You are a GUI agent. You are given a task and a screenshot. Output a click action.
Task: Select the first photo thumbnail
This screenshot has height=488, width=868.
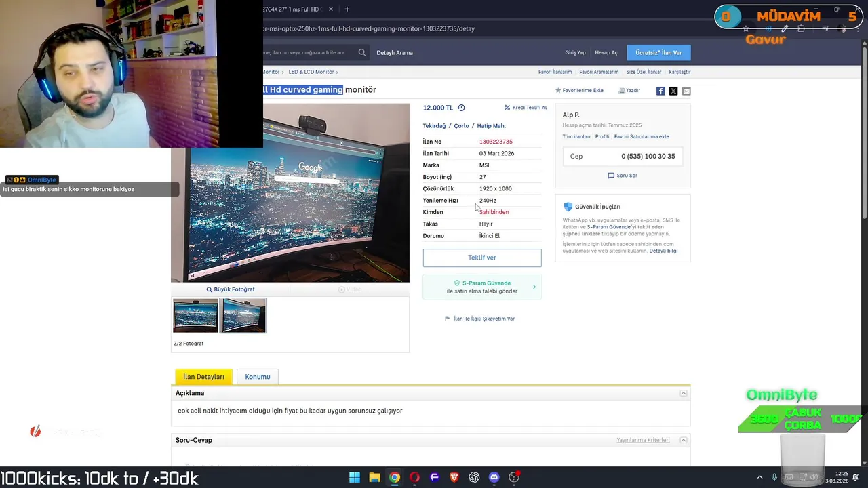[196, 315]
